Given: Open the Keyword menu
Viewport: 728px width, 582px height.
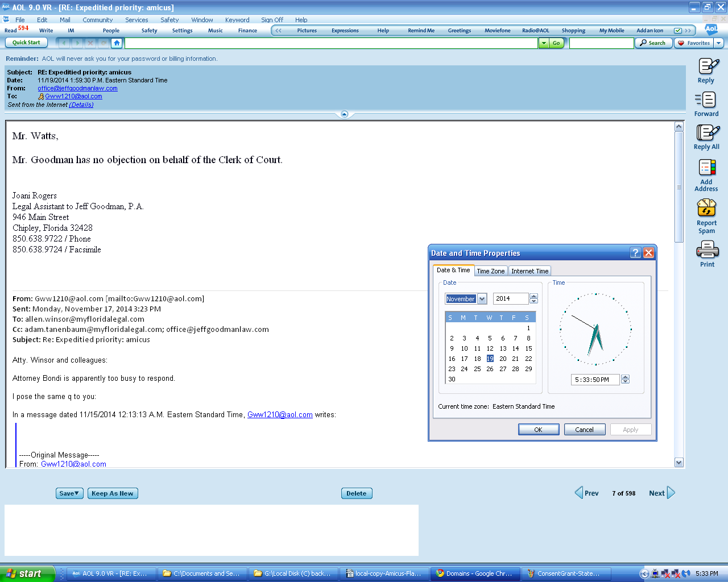Looking at the screenshot, I should point(237,20).
